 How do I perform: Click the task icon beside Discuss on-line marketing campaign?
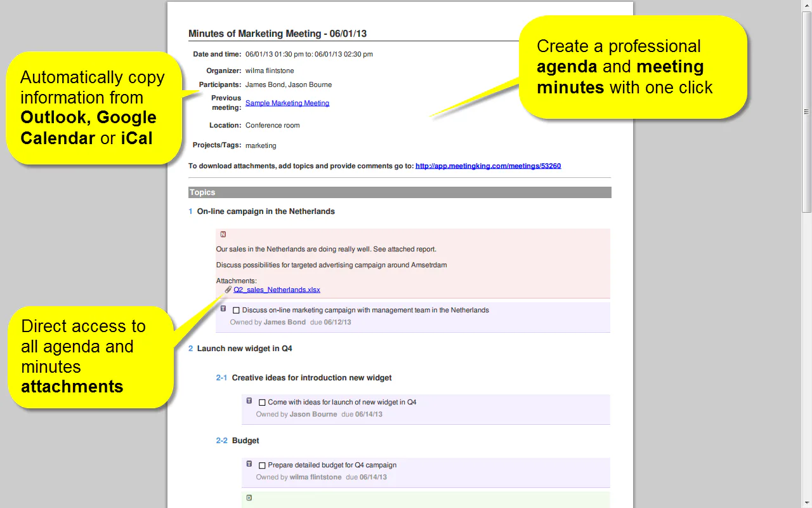coord(223,309)
